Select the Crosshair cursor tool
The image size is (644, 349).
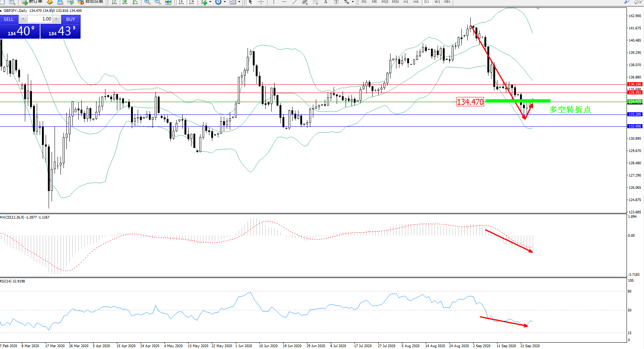click(261, 2)
